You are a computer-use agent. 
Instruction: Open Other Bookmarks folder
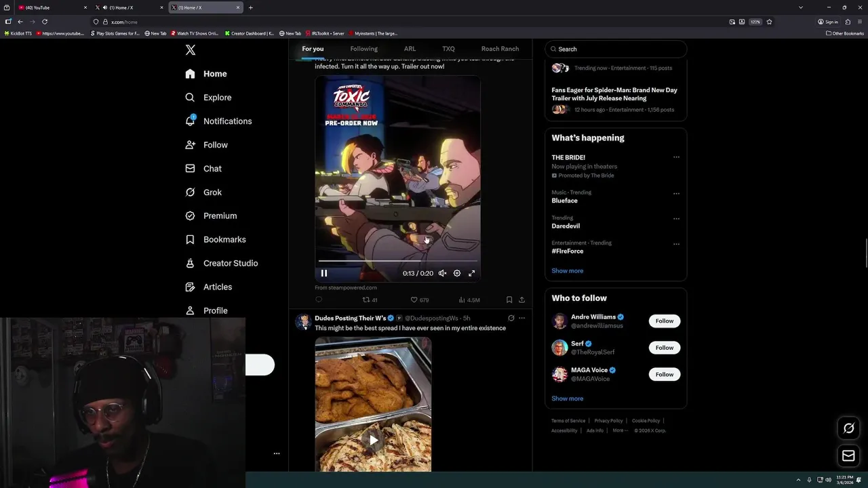point(845,33)
